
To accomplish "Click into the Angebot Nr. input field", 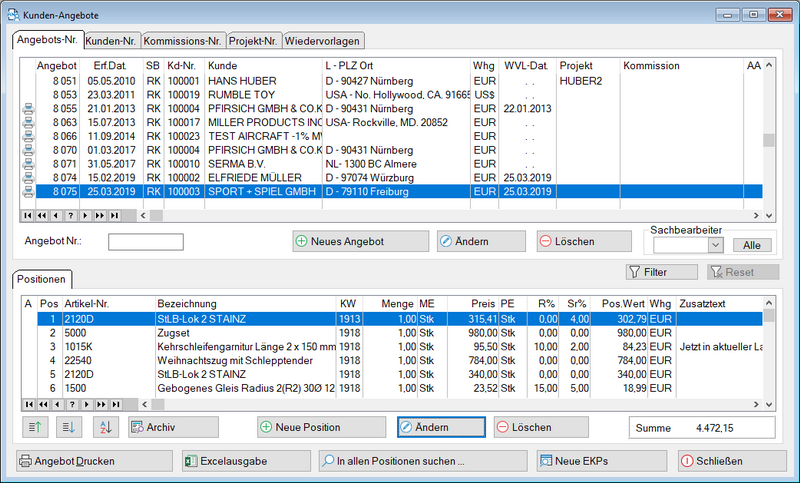I will pyautogui.click(x=146, y=241).
